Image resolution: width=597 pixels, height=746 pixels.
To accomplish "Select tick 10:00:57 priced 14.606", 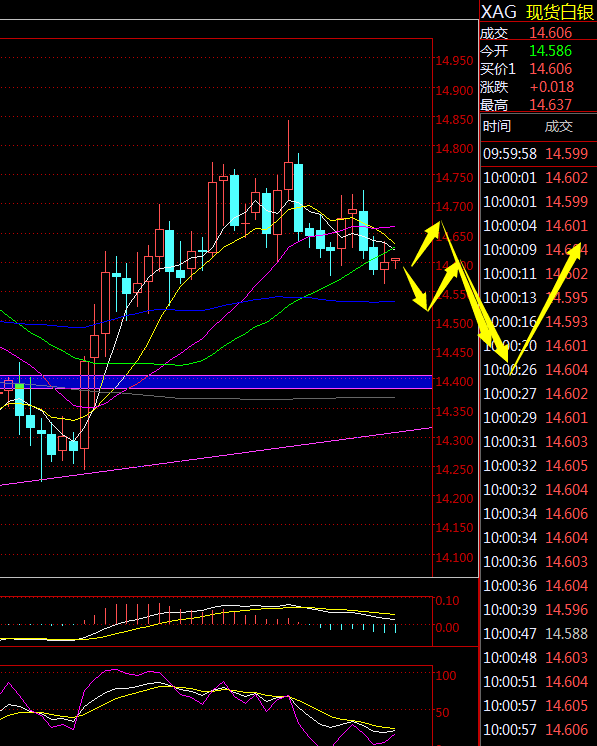I will coord(538,729).
